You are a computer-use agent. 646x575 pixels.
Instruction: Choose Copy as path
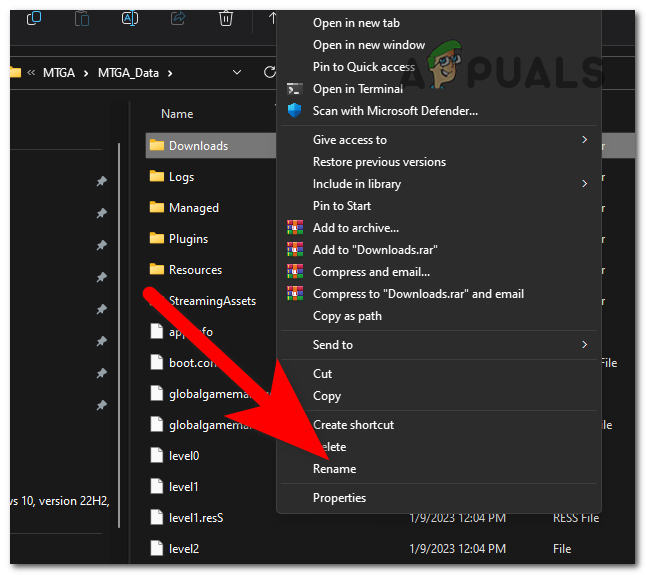(x=439, y=316)
